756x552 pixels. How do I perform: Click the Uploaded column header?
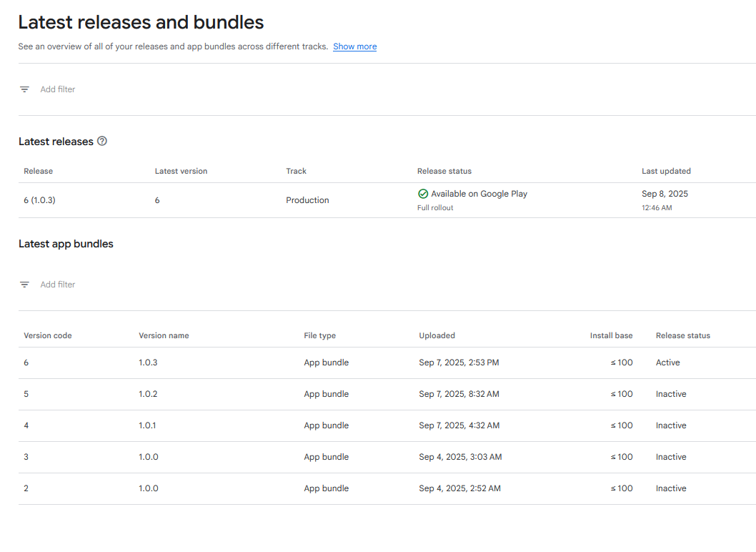pyautogui.click(x=437, y=336)
